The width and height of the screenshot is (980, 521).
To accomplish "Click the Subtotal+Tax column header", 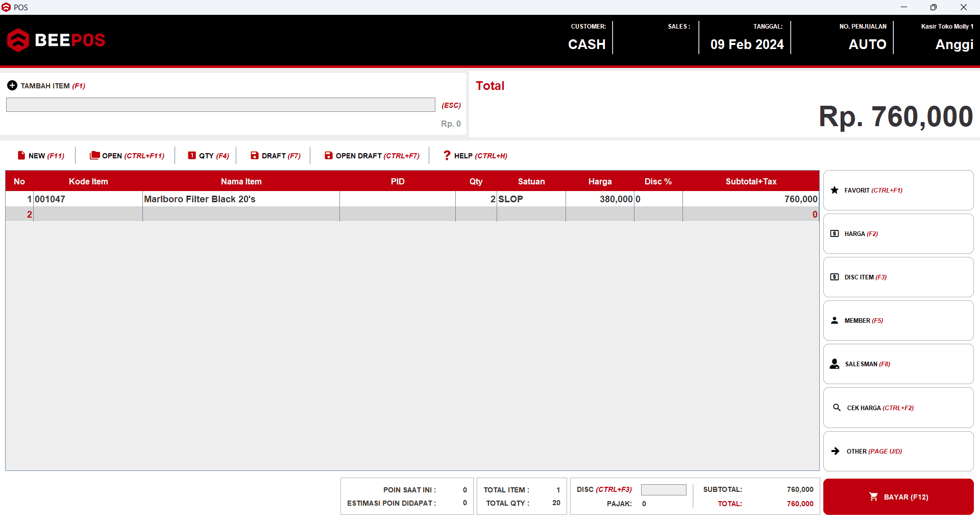I will tap(751, 181).
